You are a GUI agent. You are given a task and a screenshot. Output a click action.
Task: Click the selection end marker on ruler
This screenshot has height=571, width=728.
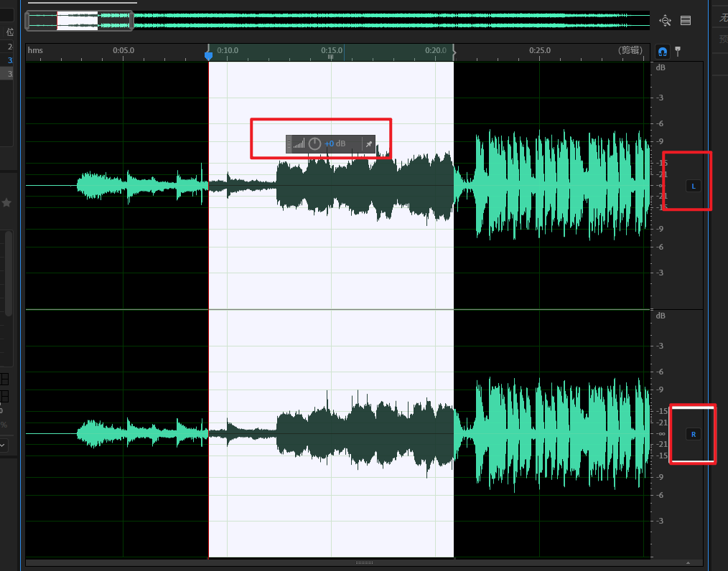454,52
